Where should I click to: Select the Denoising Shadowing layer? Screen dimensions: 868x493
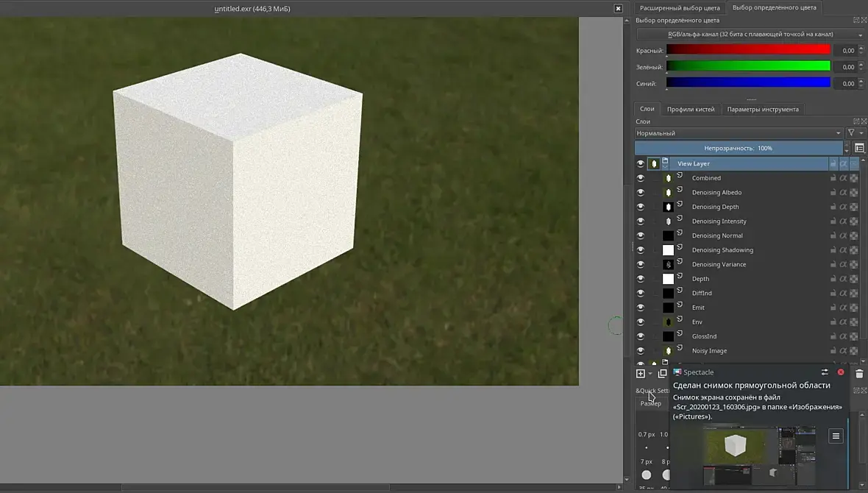722,250
